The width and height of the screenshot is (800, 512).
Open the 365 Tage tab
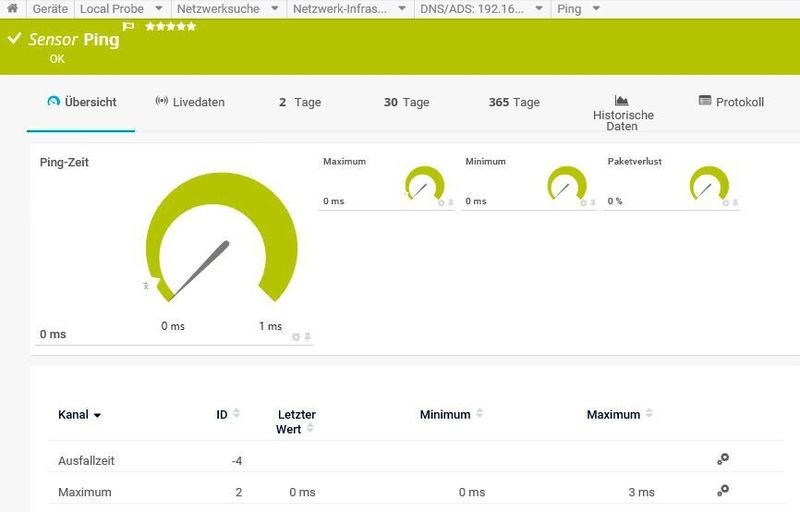[x=514, y=102]
